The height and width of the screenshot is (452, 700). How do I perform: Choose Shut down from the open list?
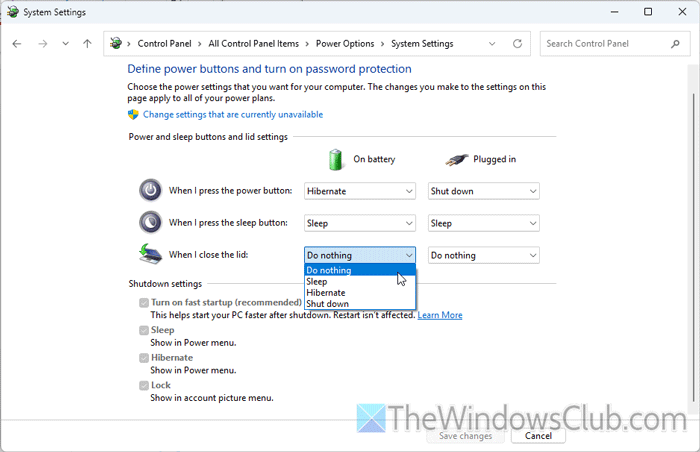(x=360, y=304)
